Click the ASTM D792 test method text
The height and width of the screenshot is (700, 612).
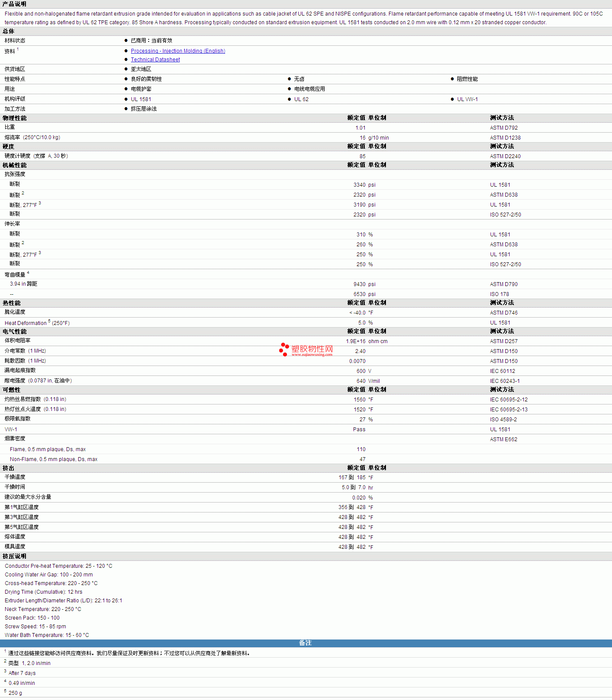504,128
